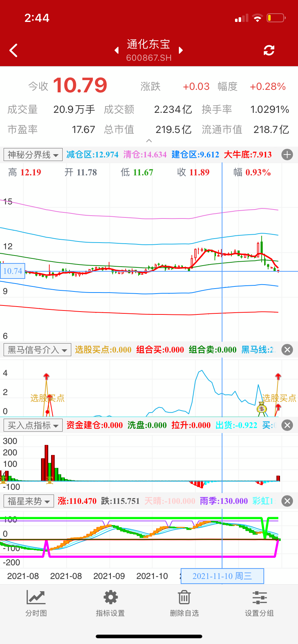The height and width of the screenshot is (644, 298).
Task: Open the 黑马信号介入 indicator dropdown
Action: coord(37,350)
